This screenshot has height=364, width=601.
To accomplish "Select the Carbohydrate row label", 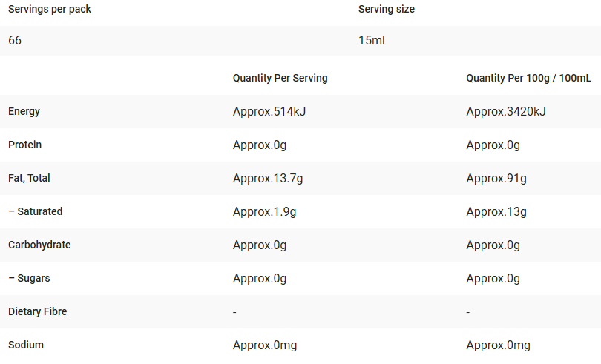I will 39,245.
